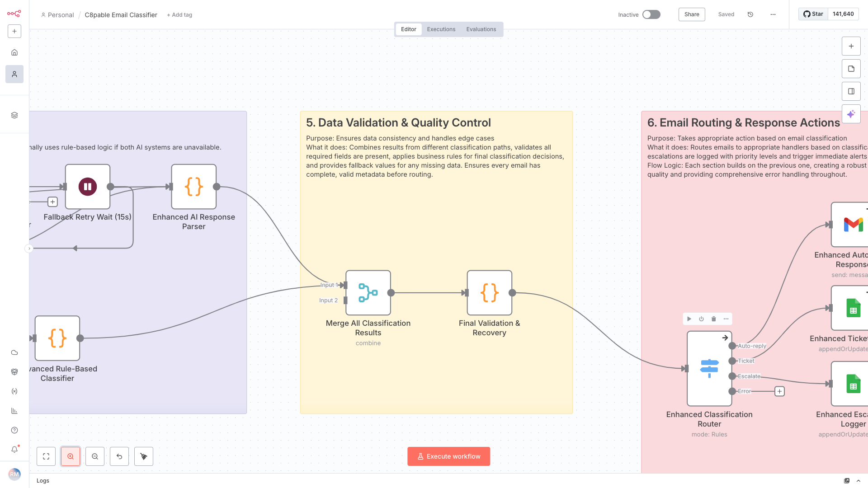The height and width of the screenshot is (488, 868).
Task: Open workflow history clock icon
Action: pos(750,14)
